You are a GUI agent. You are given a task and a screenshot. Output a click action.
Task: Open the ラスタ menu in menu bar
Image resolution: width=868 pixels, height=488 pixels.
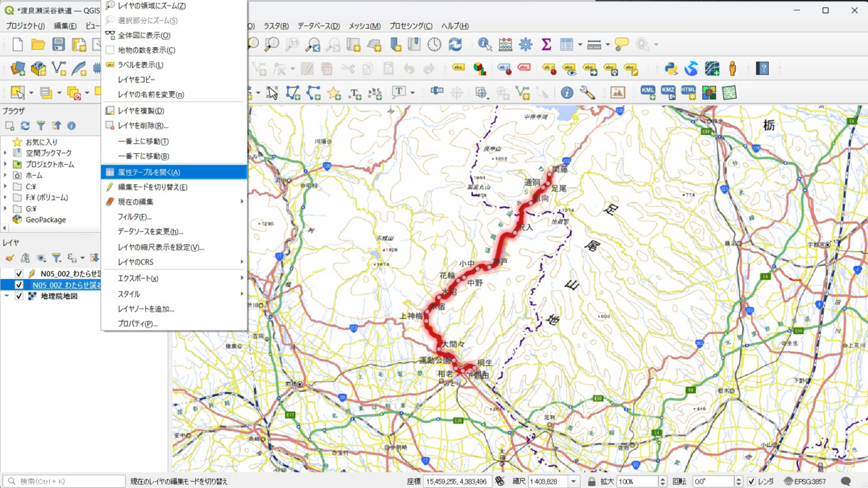(276, 26)
